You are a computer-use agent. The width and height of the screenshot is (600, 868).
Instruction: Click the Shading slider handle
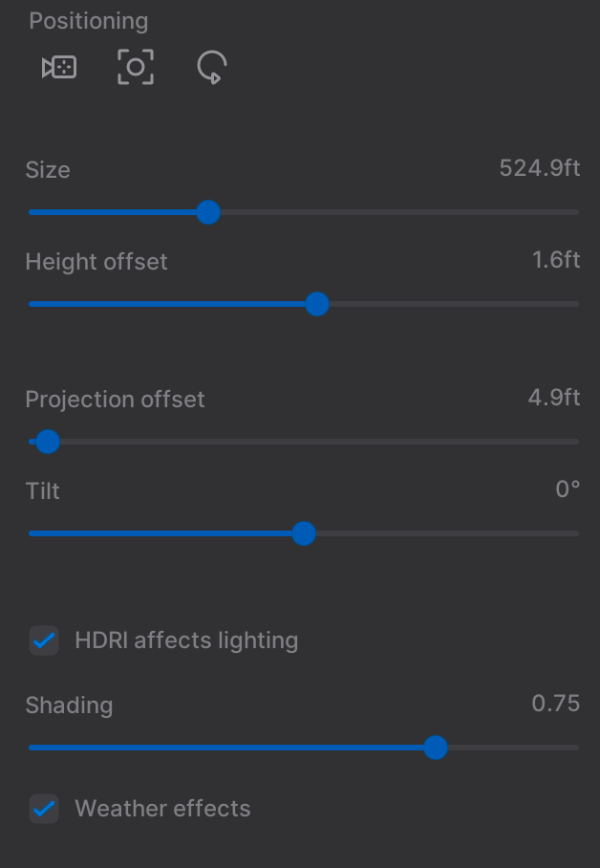pos(436,748)
